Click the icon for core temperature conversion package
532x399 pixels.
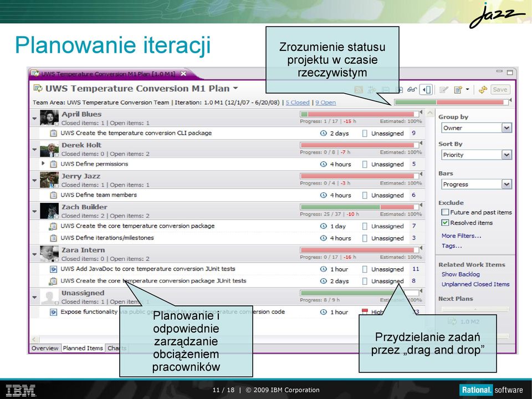(x=53, y=226)
